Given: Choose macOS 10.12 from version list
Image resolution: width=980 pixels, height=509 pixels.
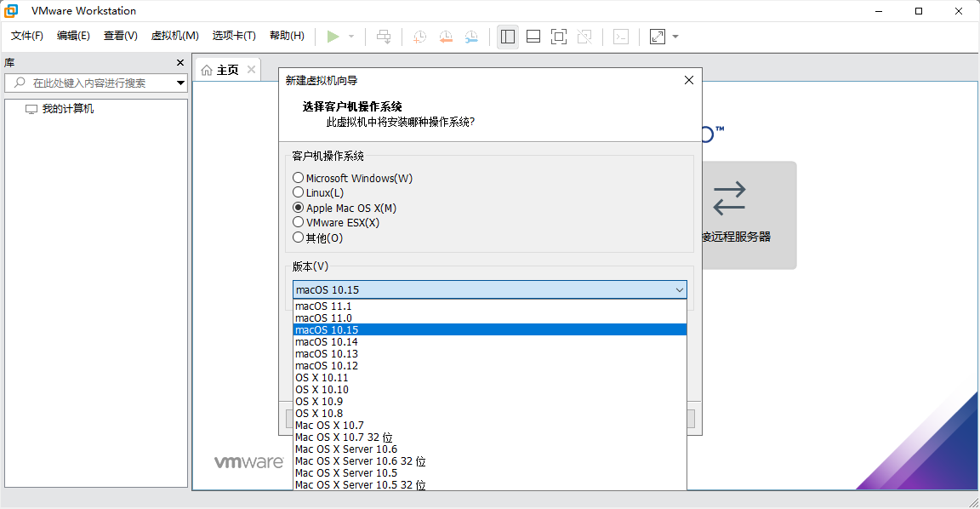Looking at the screenshot, I should [x=490, y=365].
